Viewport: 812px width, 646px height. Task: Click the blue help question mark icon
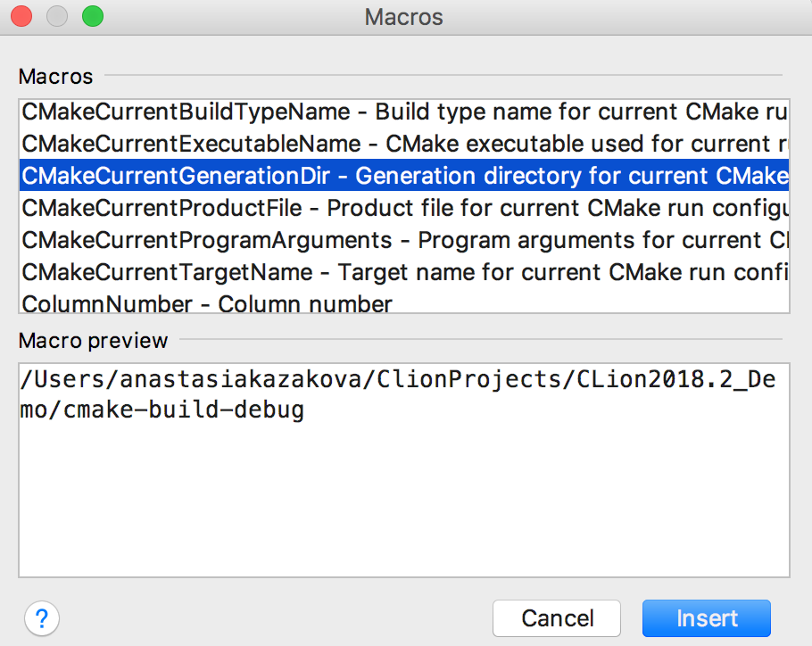(42, 617)
